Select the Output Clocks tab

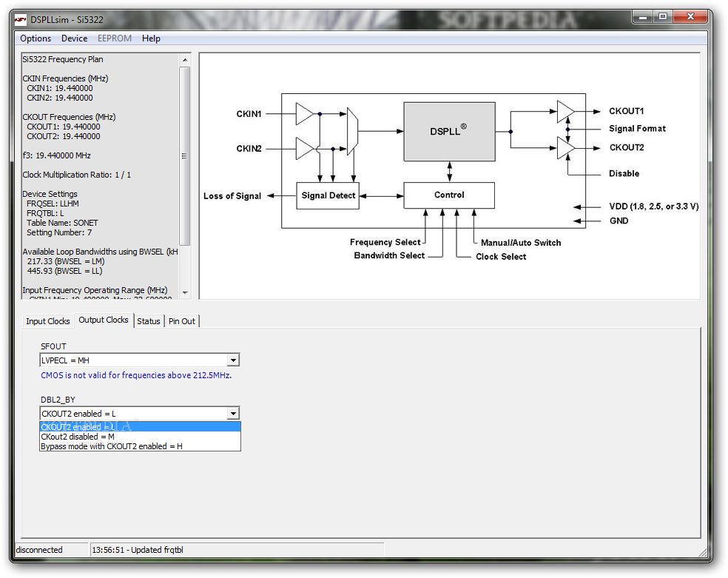click(x=103, y=320)
